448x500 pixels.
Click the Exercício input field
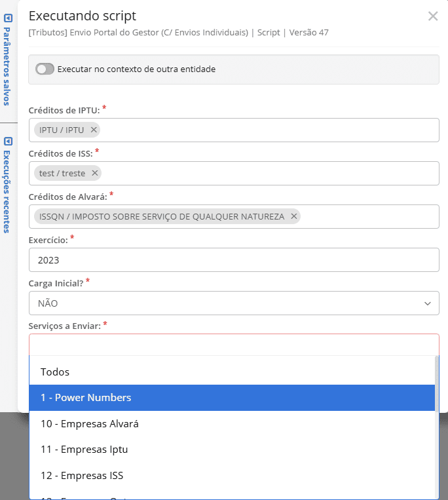(x=234, y=260)
